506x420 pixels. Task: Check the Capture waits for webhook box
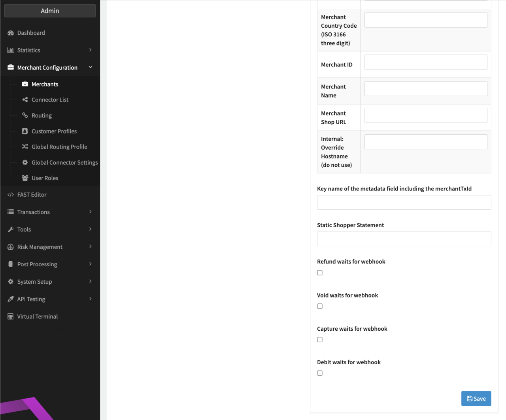click(x=320, y=340)
